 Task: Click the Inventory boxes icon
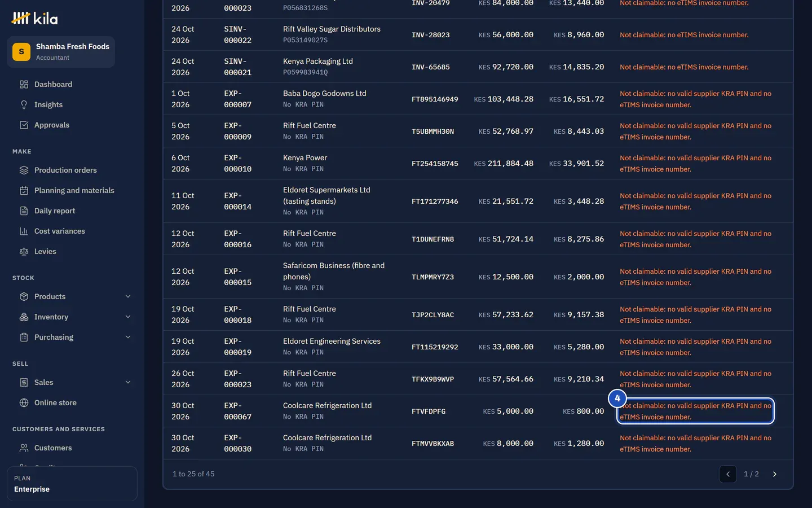(x=24, y=317)
